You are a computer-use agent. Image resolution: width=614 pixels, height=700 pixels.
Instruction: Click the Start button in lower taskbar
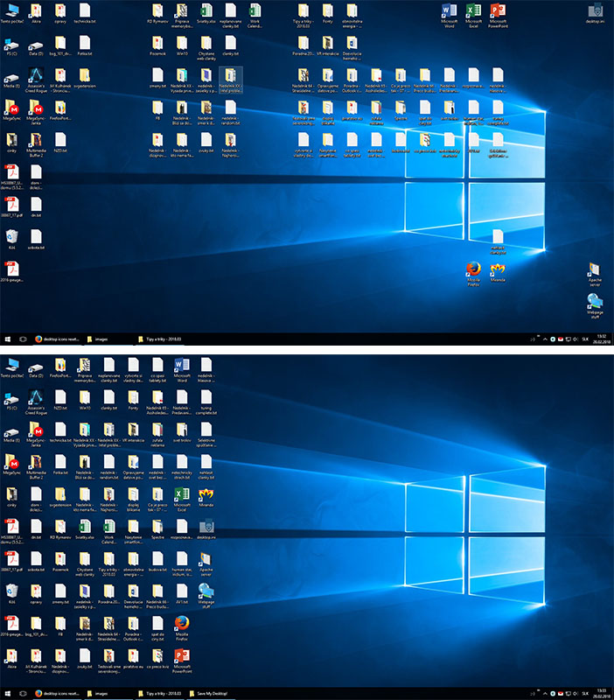point(8,693)
